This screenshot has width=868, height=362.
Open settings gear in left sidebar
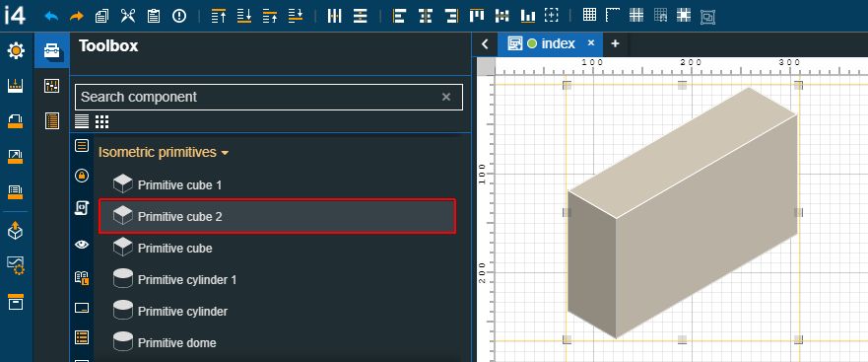(16, 51)
